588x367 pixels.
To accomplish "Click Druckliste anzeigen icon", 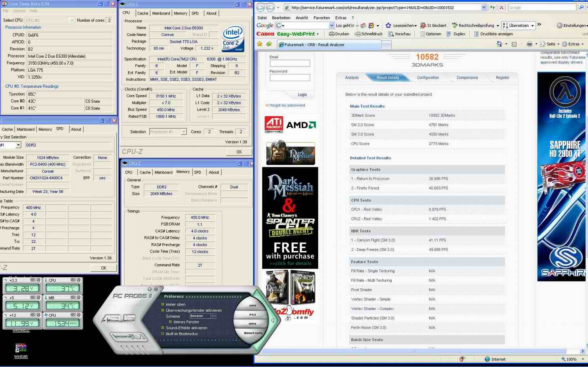I will point(476,34).
